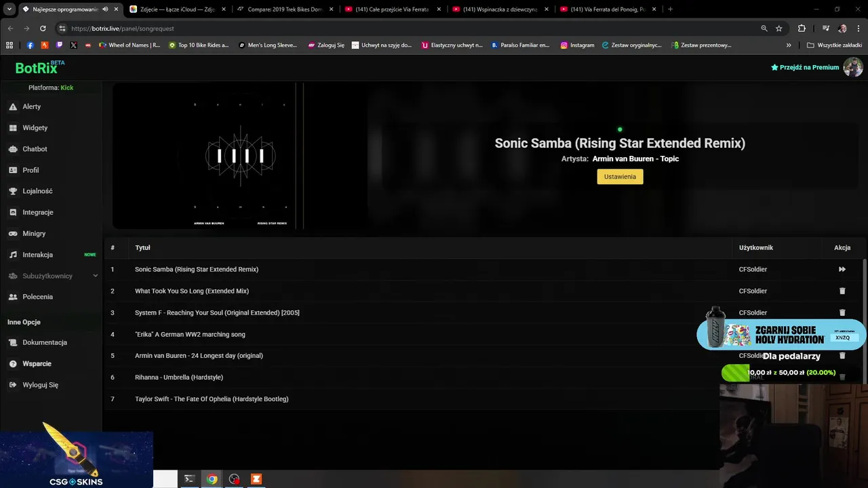Switch to Via Ferrata del Ponoig tab
This screenshot has width=868, height=488.
pos(608,9)
